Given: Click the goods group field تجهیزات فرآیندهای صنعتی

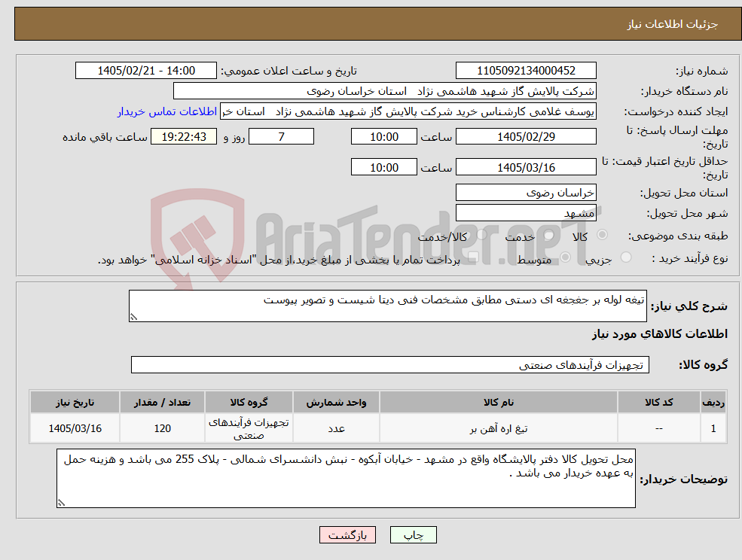Looking at the screenshot, I should (x=390, y=364).
